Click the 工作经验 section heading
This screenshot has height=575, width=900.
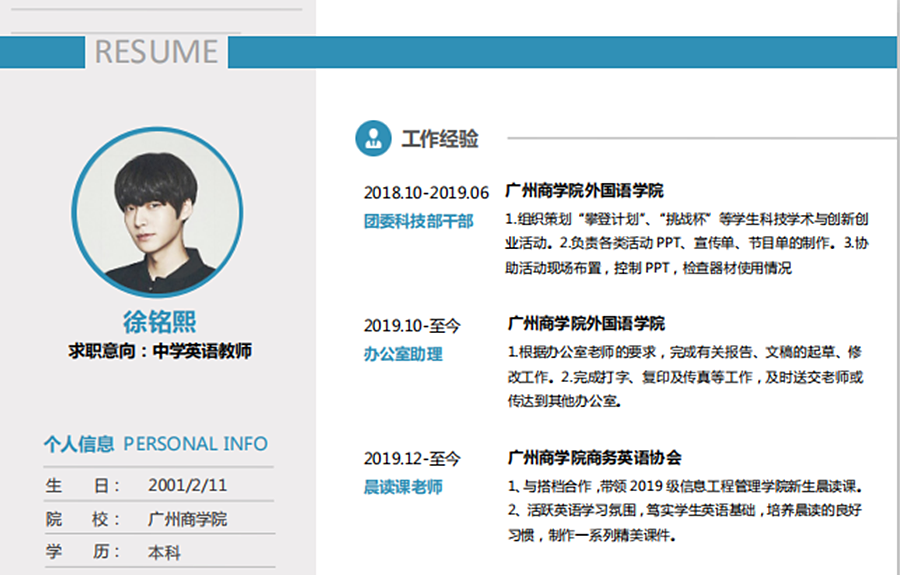coord(440,139)
